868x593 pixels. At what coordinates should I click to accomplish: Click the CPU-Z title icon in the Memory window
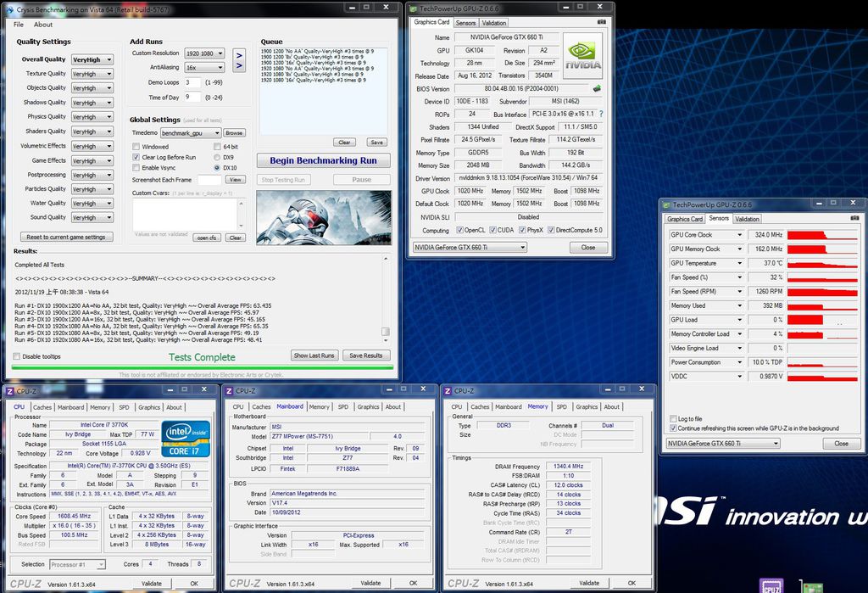[448, 391]
